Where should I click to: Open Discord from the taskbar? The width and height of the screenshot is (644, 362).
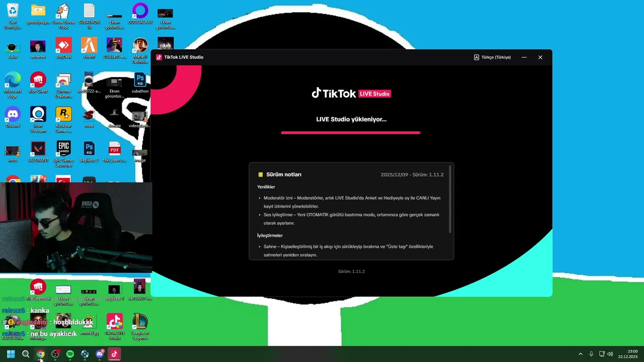(x=100, y=354)
